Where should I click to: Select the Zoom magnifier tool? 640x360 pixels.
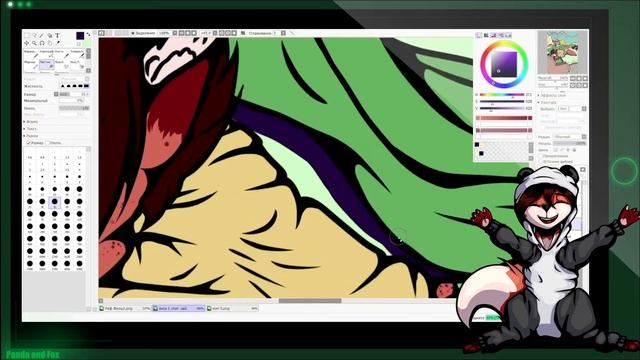coord(35,43)
